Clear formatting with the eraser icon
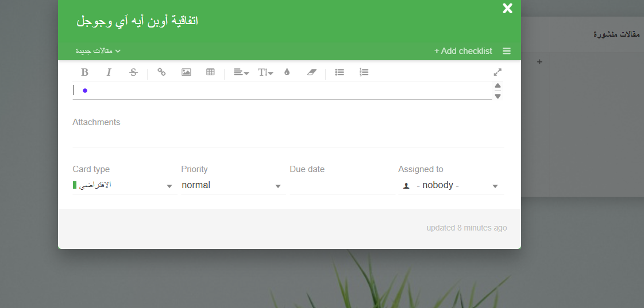Image resolution: width=644 pixels, height=308 pixels. pyautogui.click(x=312, y=72)
